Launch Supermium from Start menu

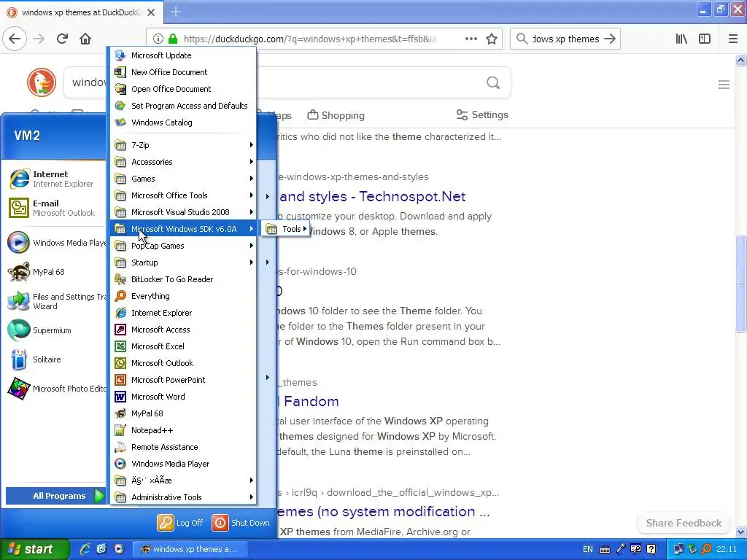coord(55,330)
